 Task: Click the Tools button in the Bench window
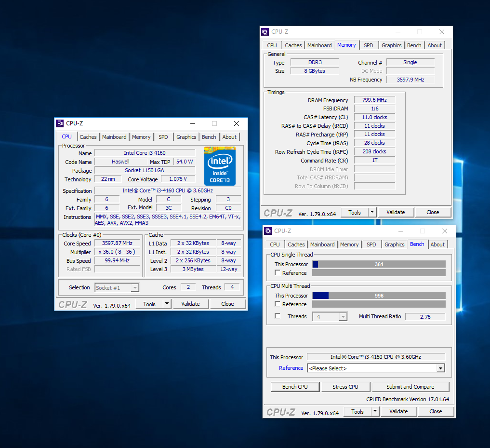point(358,412)
